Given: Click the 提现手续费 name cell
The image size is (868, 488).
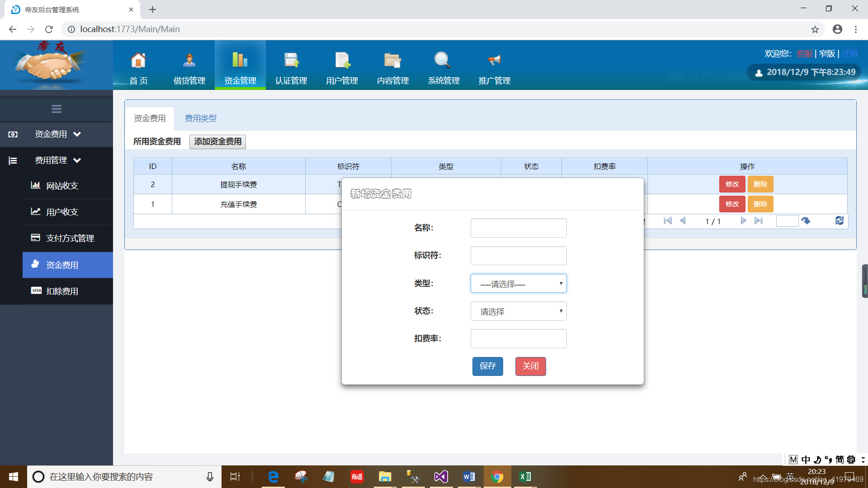Looking at the screenshot, I should [239, 184].
